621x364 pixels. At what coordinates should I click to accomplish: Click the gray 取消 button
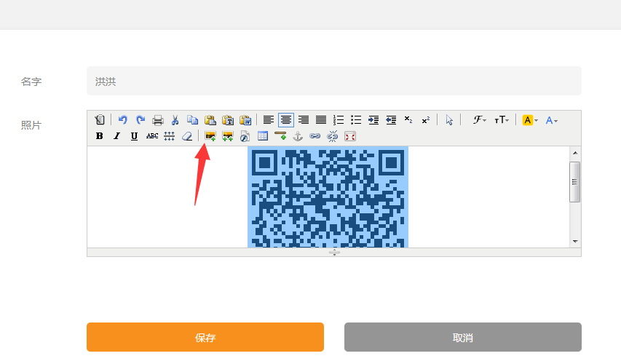click(462, 338)
